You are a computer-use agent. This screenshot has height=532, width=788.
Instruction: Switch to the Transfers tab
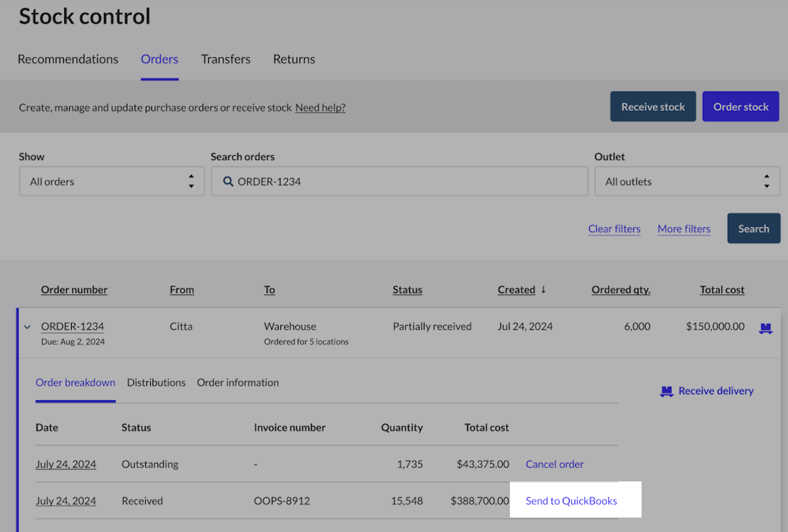coord(226,59)
